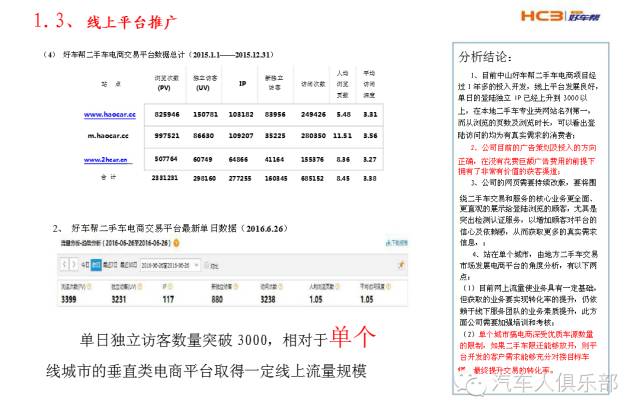640x416 pixels.
Task: Click the UV value 86630
Action: tap(203, 136)
